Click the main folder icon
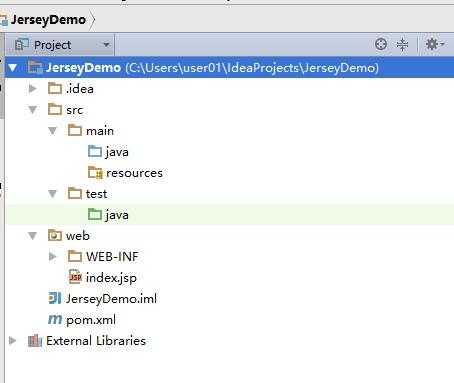Image resolution: width=454 pixels, height=383 pixels. tap(75, 130)
